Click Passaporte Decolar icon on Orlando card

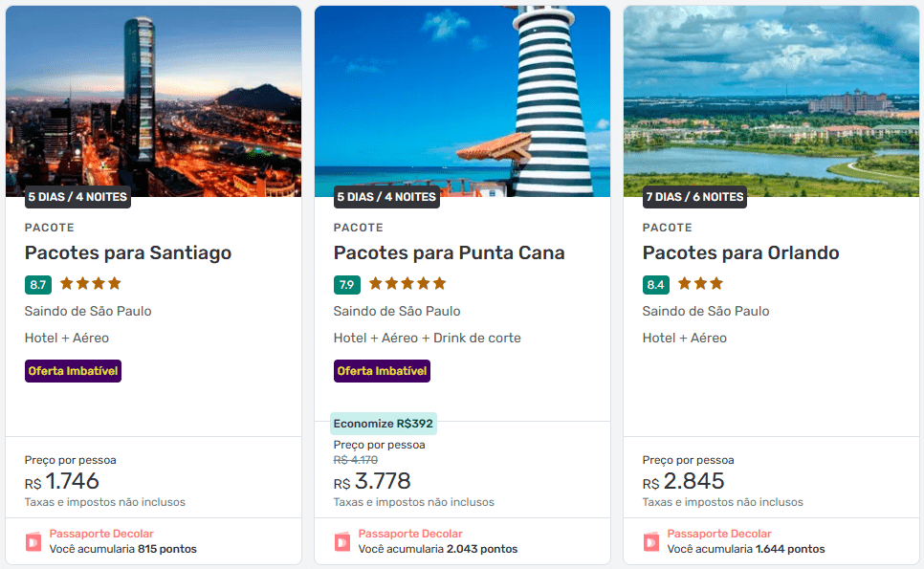[x=651, y=542]
